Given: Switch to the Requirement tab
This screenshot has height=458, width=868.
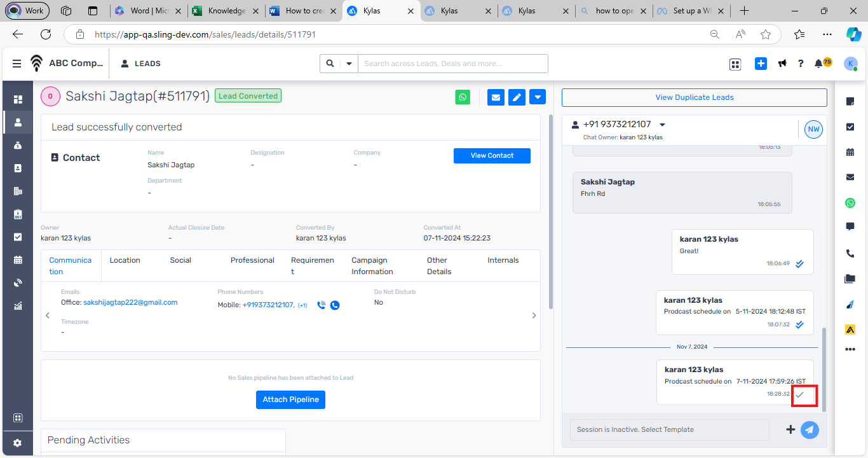Looking at the screenshot, I should click(x=313, y=266).
